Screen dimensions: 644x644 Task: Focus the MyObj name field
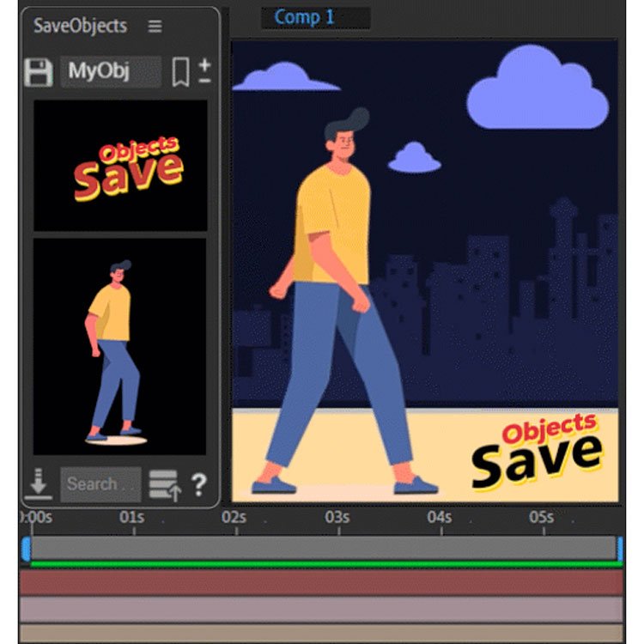pos(110,72)
